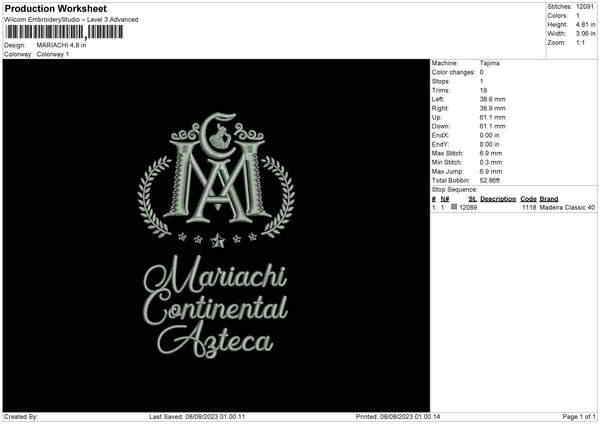This screenshot has height=424, width=600.
Task: Click the Last Saved timestamp in the footer
Action: 197,416
